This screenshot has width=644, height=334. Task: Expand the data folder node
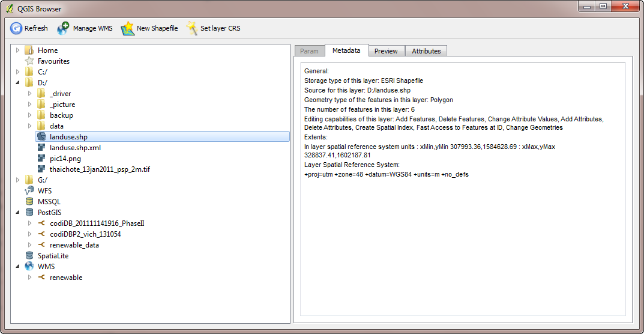coord(29,126)
